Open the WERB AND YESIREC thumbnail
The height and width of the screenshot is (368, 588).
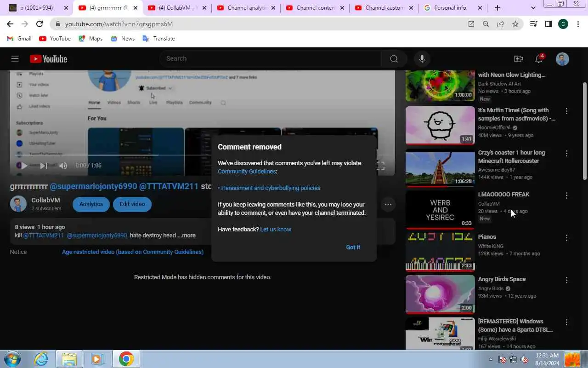[440, 210]
